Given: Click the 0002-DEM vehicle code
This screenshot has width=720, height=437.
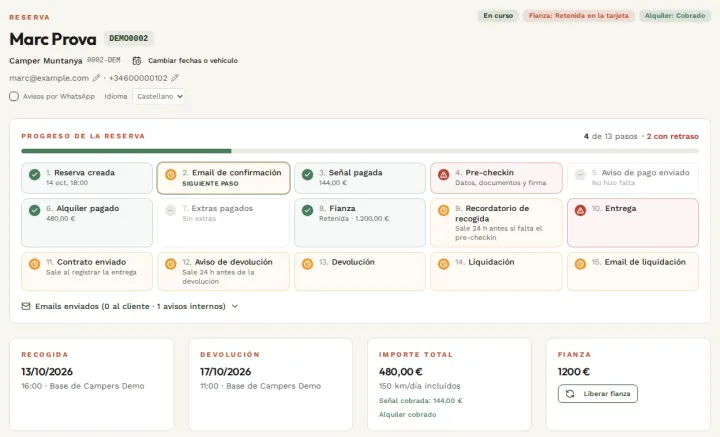Looking at the screenshot, I should point(104,60).
